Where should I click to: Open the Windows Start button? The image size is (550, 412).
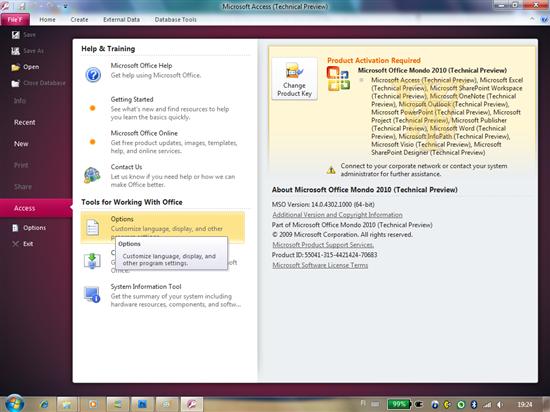[x=14, y=403]
